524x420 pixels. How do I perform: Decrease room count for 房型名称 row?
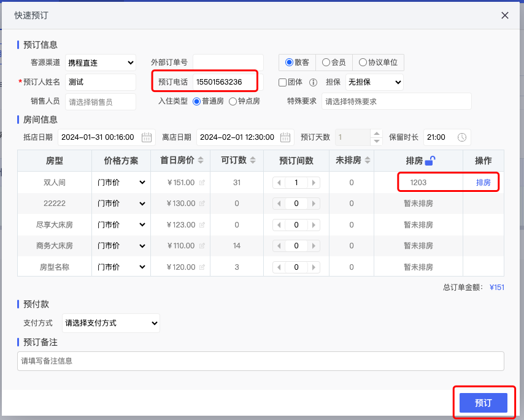pos(279,267)
